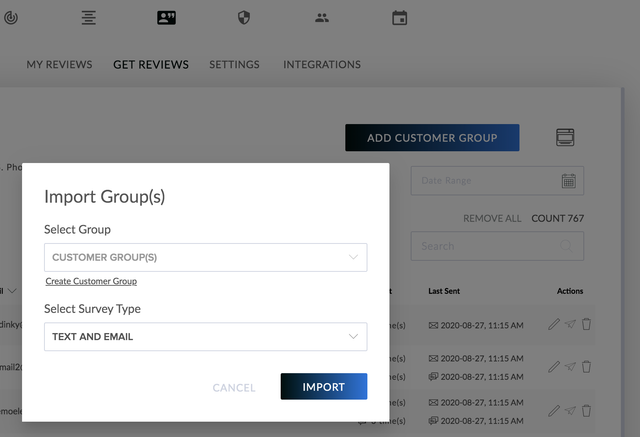Click the magnifier icon in Search field

point(566,246)
